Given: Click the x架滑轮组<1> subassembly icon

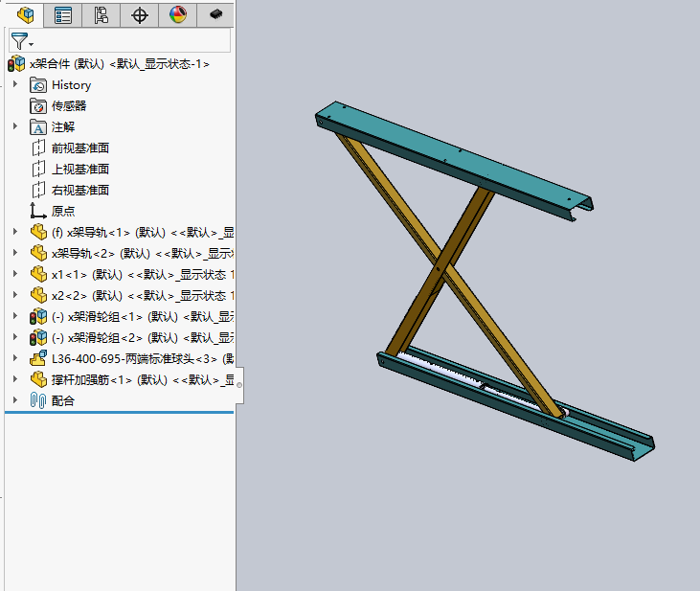Looking at the screenshot, I should click(38, 317).
